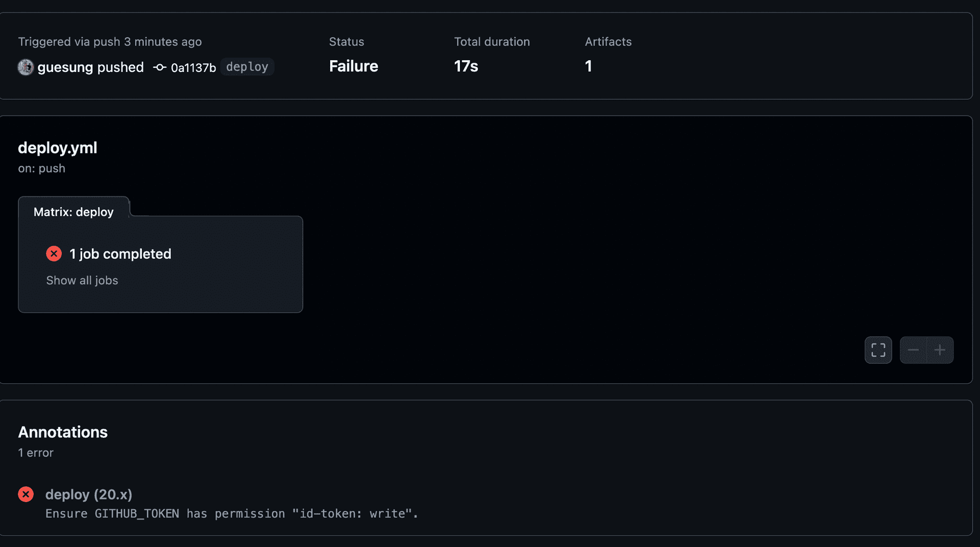Click the Annotations heading
980x547 pixels.
(x=63, y=432)
